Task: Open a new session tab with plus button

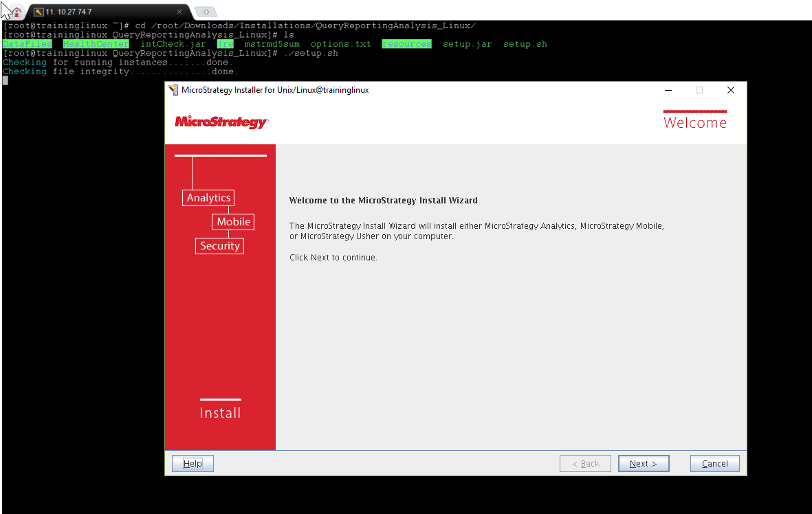Action: click(x=206, y=12)
